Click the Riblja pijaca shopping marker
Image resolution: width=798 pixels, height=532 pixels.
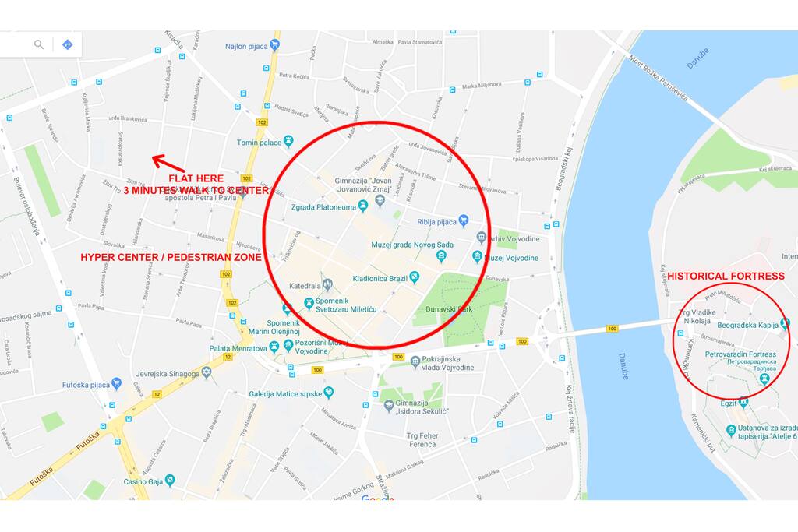pos(463,220)
